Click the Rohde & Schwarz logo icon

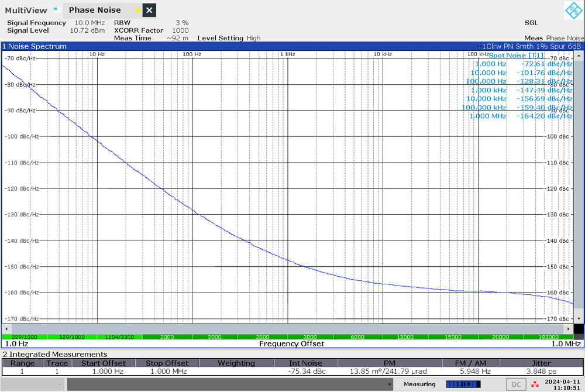[x=573, y=10]
